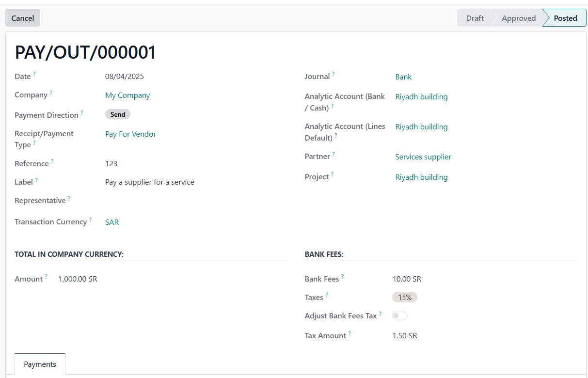Screen dimensions: 588x378
Task: Show help icon next to Analytic Account (Bank / Cash)
Action: click(x=333, y=106)
